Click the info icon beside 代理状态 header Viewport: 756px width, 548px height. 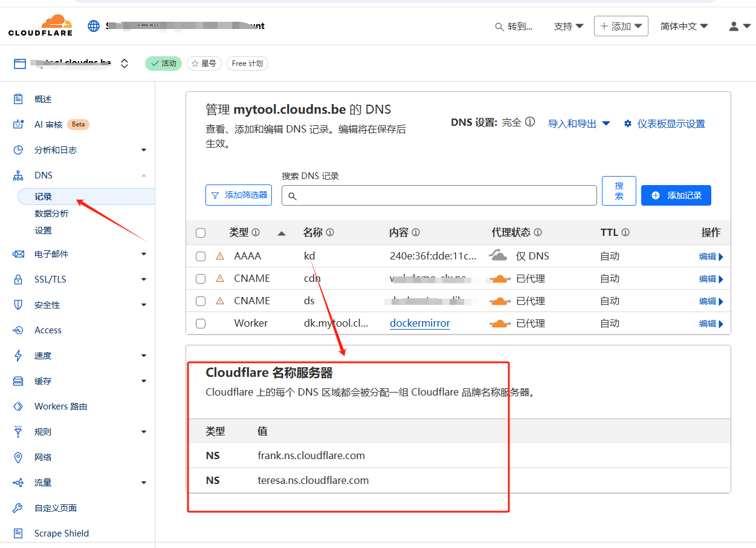click(538, 232)
